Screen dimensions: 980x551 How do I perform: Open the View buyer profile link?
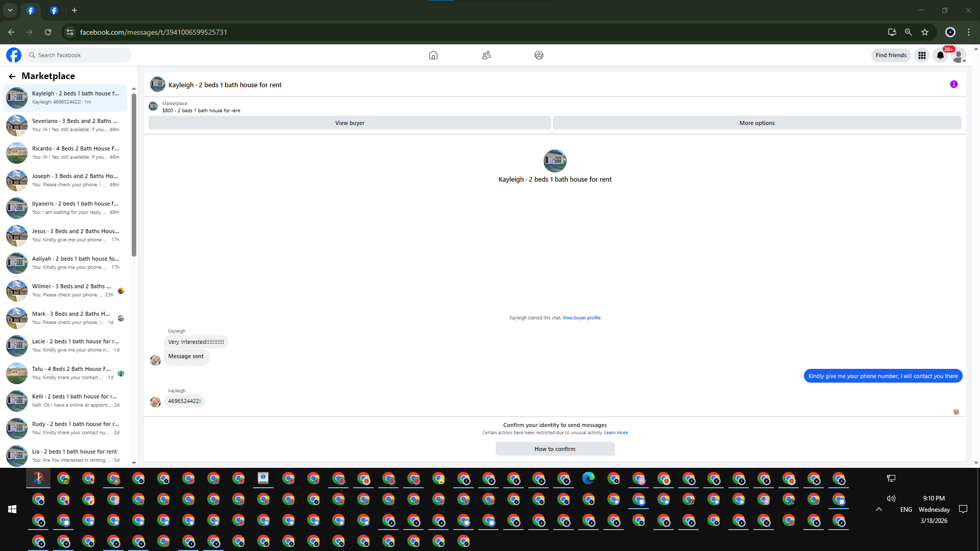(581, 318)
